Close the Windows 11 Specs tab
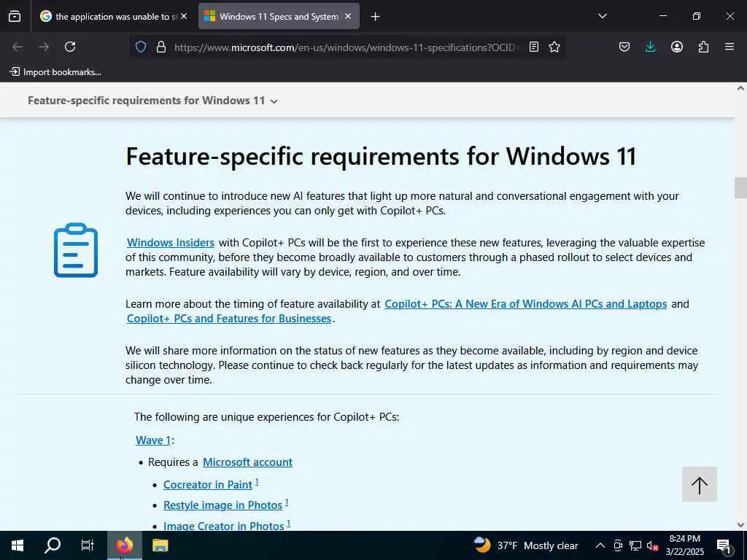 click(348, 16)
